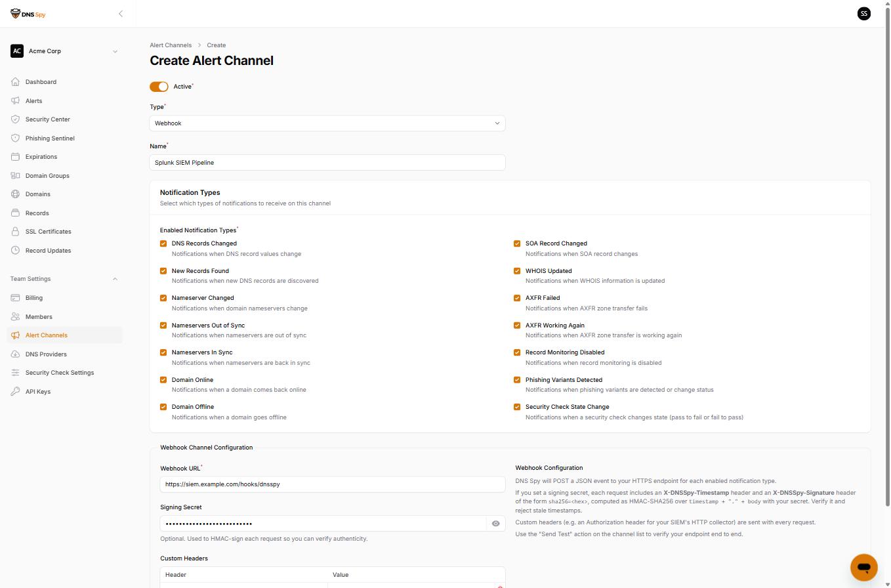Click the AC Acme Corp team badge
The width and height of the screenshot is (891, 588).
(x=17, y=51)
